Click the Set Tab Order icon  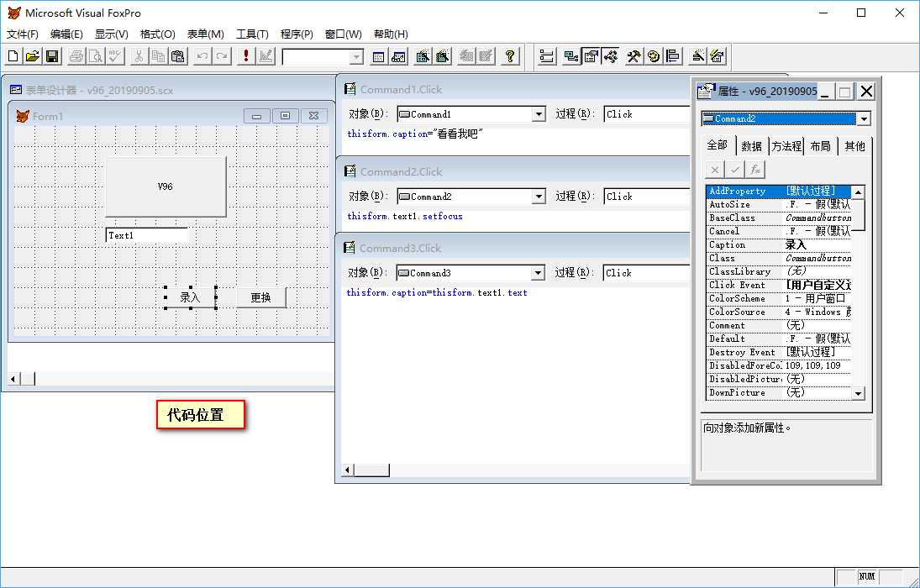tap(547, 56)
